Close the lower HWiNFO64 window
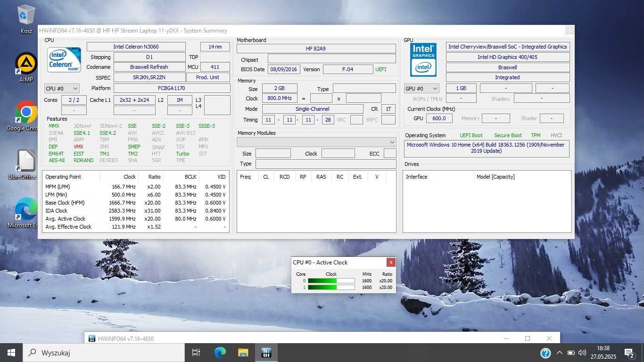This screenshot has width=644, height=362. point(549,338)
